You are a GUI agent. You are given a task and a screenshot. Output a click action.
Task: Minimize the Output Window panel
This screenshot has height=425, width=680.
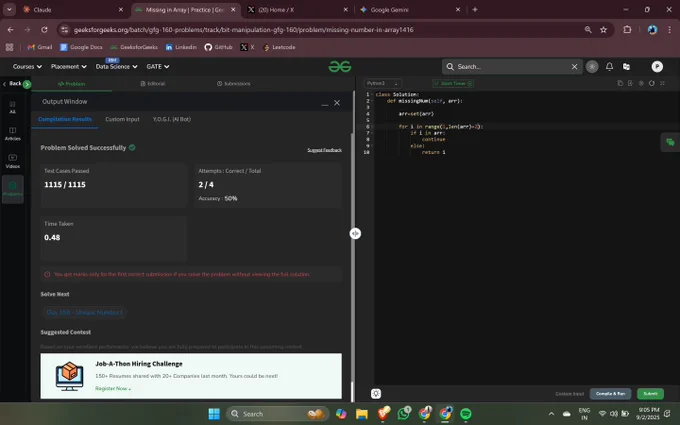(324, 103)
